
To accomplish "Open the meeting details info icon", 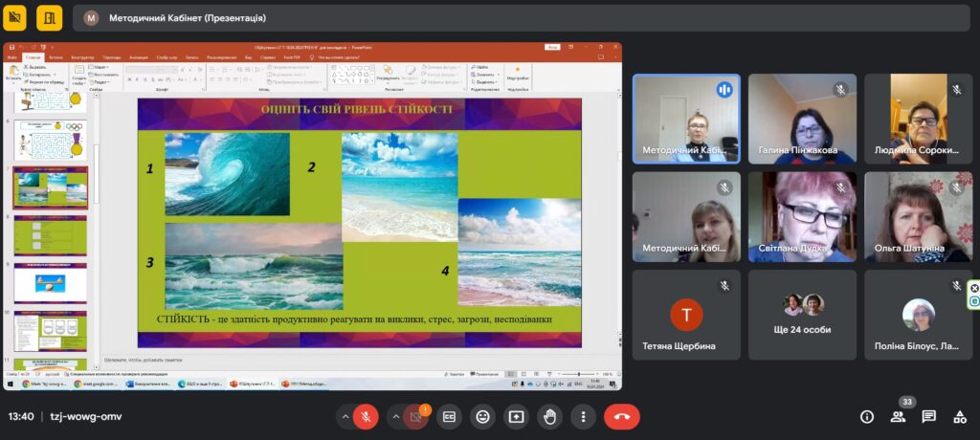I will pos(867,417).
